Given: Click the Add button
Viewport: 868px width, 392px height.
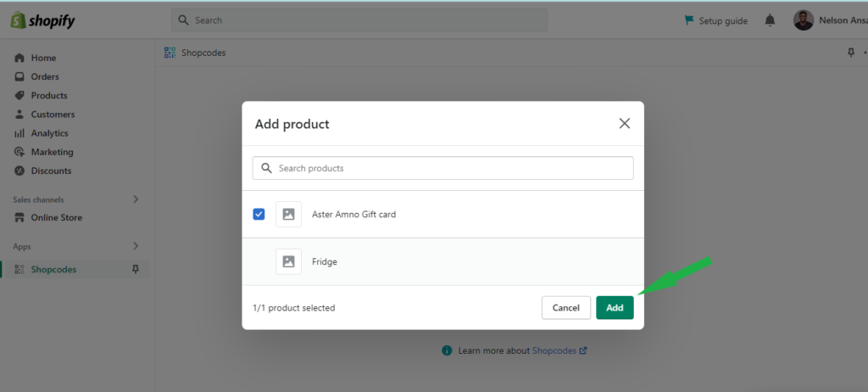Looking at the screenshot, I should click(x=615, y=308).
